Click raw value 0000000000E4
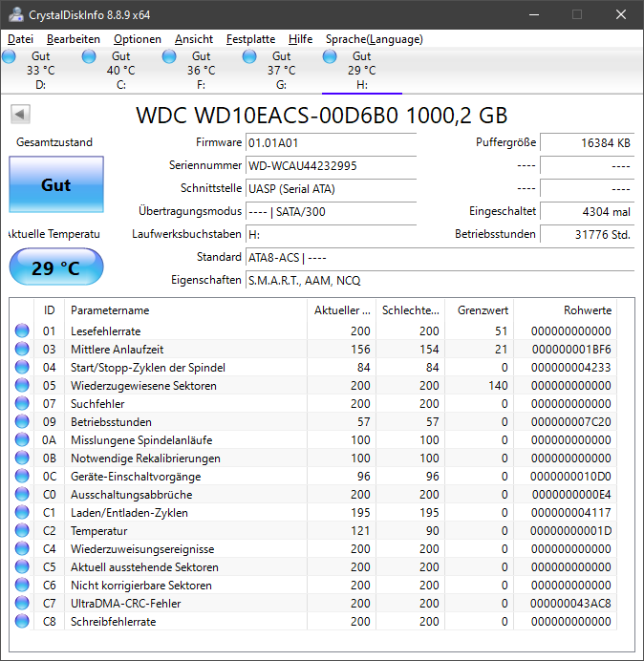This screenshot has width=644, height=661. coord(571,495)
